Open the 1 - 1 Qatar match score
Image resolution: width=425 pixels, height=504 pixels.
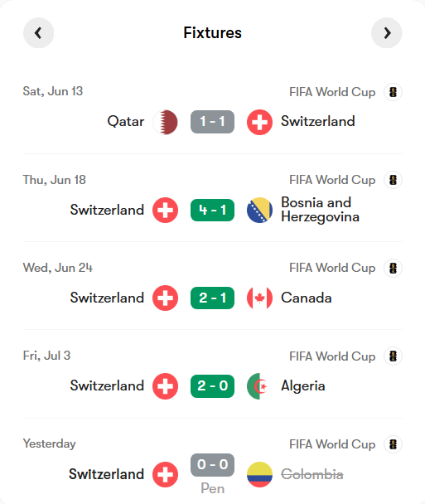click(x=212, y=122)
